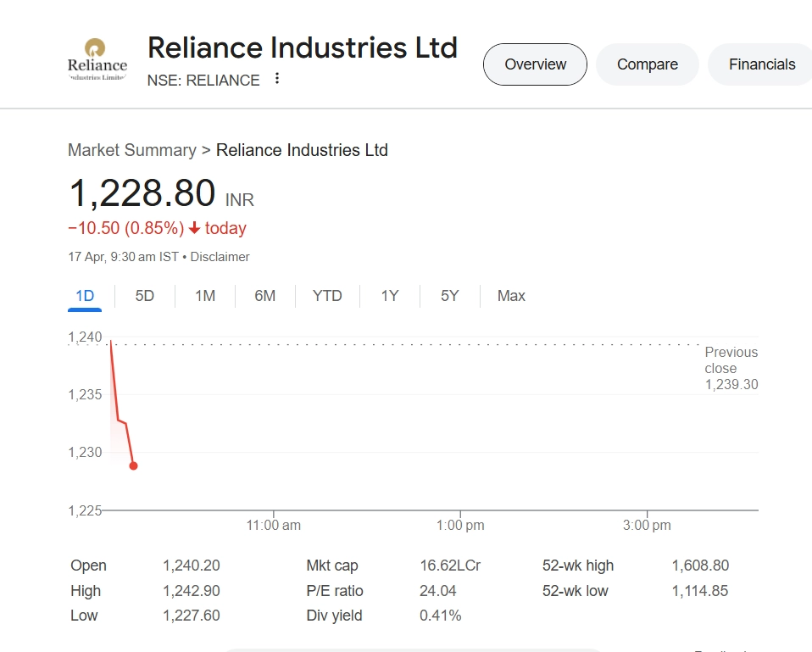
Task: Click the Reliance Industries logo
Action: [97, 59]
